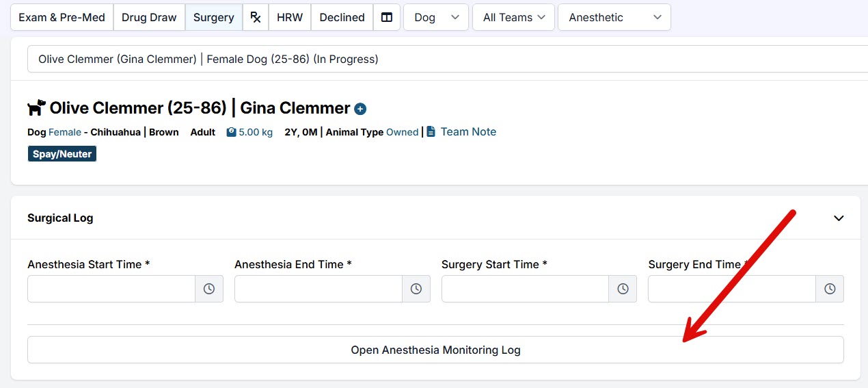
Task: Open the Anesthetic dropdown
Action: coord(614,17)
